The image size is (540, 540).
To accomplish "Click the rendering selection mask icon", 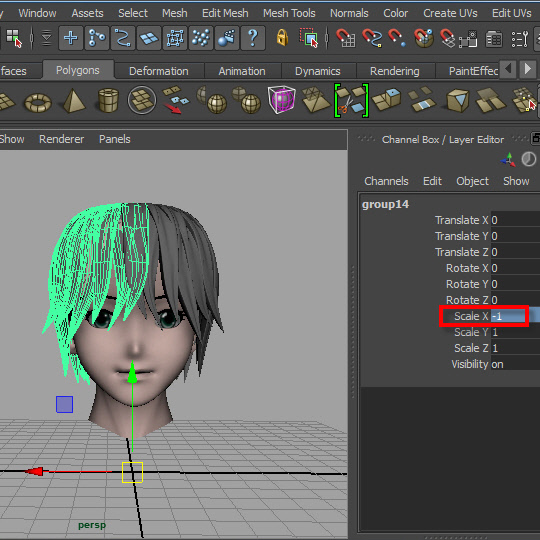I will pos(227,38).
